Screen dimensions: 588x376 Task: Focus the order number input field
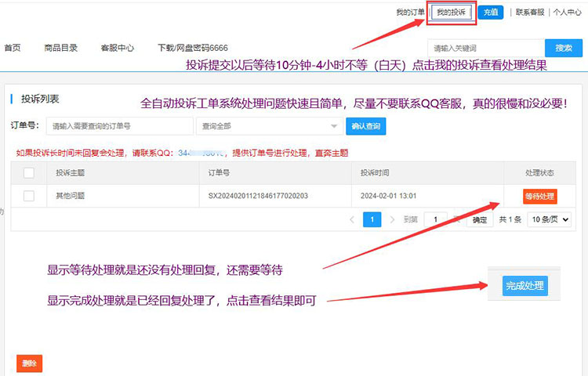tap(119, 125)
